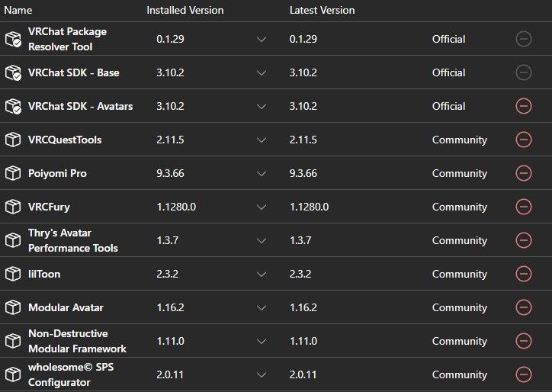The image size is (552, 392).
Task: Click disabled remove icon for Package Resolver Tool
Action: (524, 39)
